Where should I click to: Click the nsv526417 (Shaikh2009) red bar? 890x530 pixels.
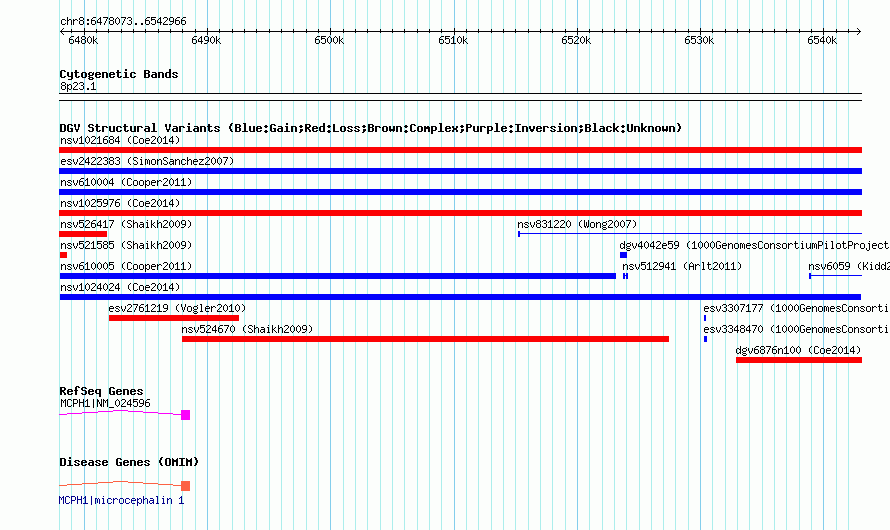pyautogui.click(x=83, y=234)
